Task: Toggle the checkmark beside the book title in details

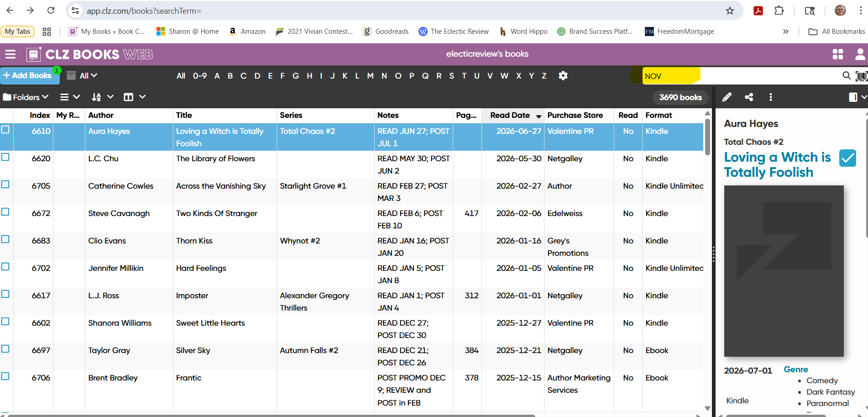Action: [x=847, y=158]
